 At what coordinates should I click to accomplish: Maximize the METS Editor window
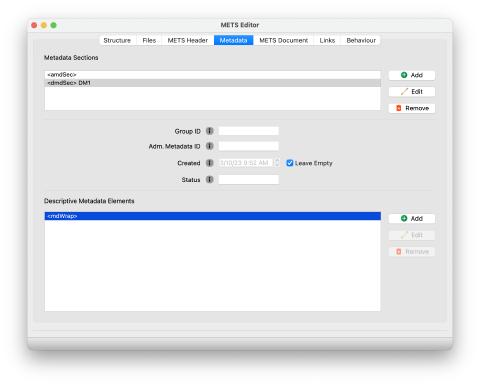click(x=53, y=25)
